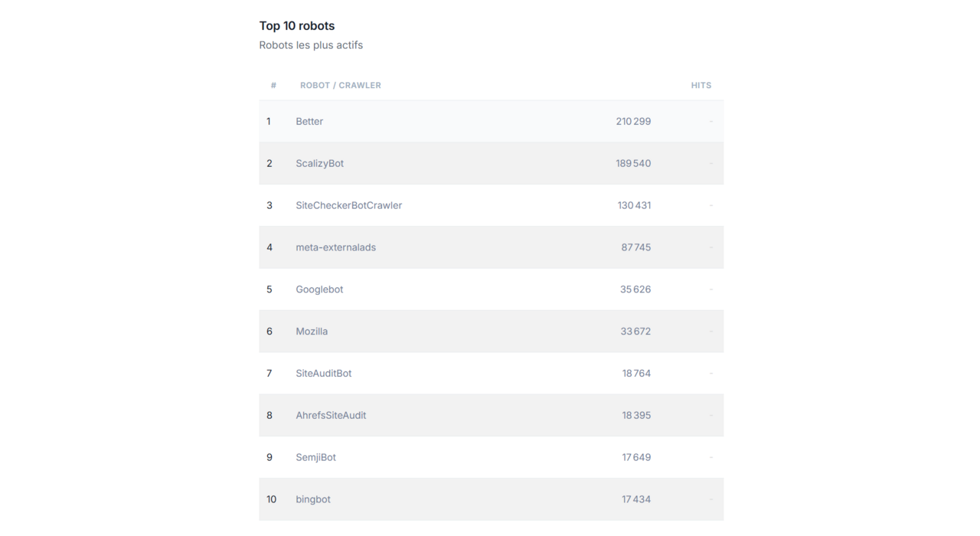Select the ScalizyBot robot name
980x536 pixels.
pos(319,164)
